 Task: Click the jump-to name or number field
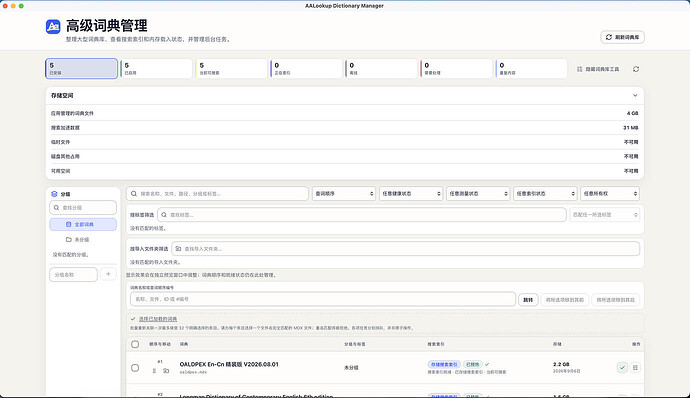[323, 299]
